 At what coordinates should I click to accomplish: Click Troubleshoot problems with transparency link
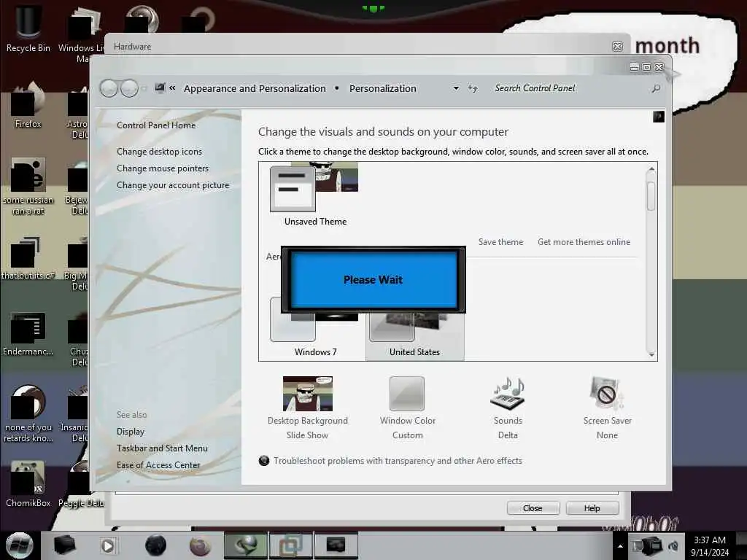[x=398, y=461]
